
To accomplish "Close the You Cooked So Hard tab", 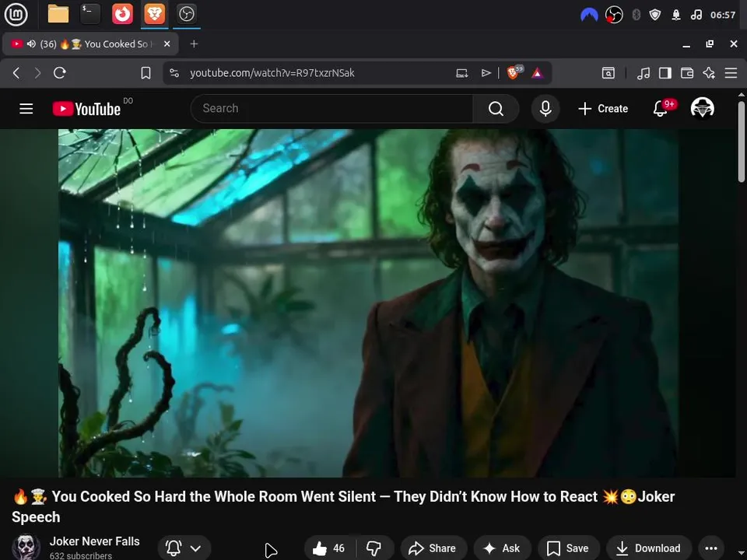I will [x=167, y=44].
